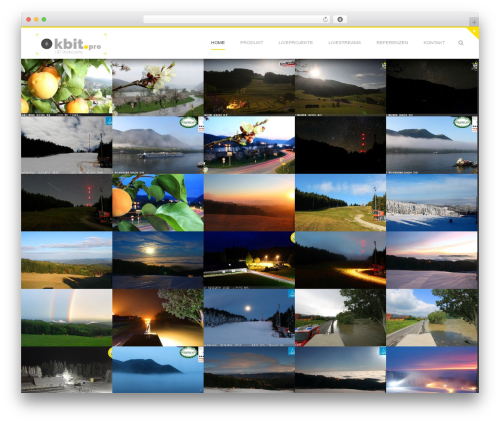Image resolution: width=500 pixels, height=423 pixels.
Task: View the night meadow with meteor streak image
Action: point(67,203)
